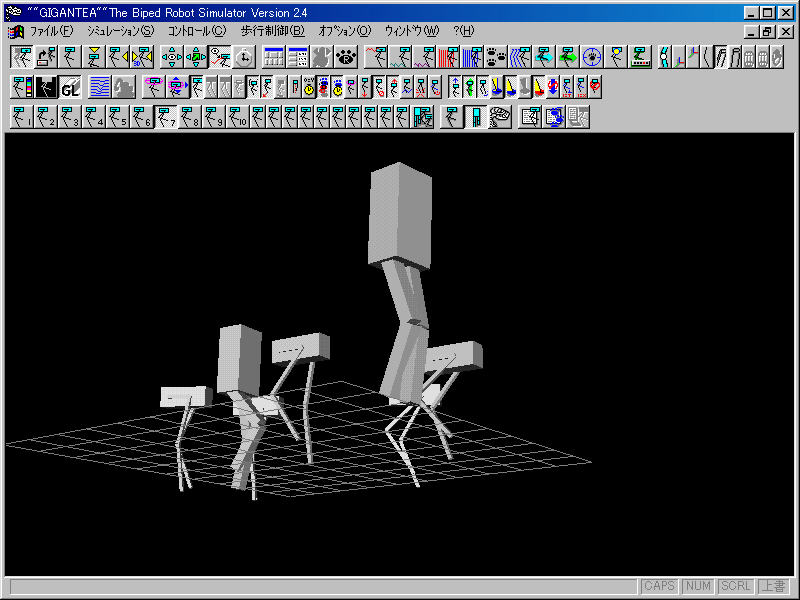Select robot preset number 1
This screenshot has height=600, width=800.
[x=22, y=117]
